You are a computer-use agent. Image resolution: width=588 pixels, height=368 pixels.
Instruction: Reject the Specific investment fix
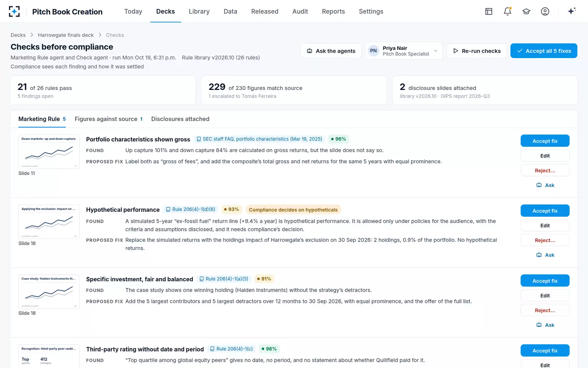click(x=545, y=310)
